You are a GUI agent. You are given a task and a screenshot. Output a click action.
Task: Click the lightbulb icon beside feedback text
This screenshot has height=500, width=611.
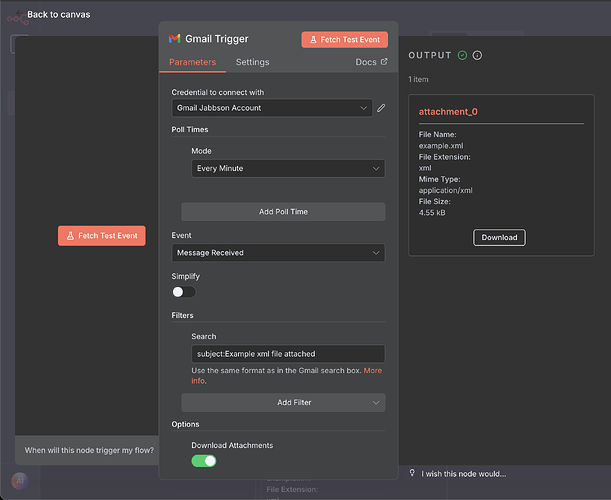(412, 473)
